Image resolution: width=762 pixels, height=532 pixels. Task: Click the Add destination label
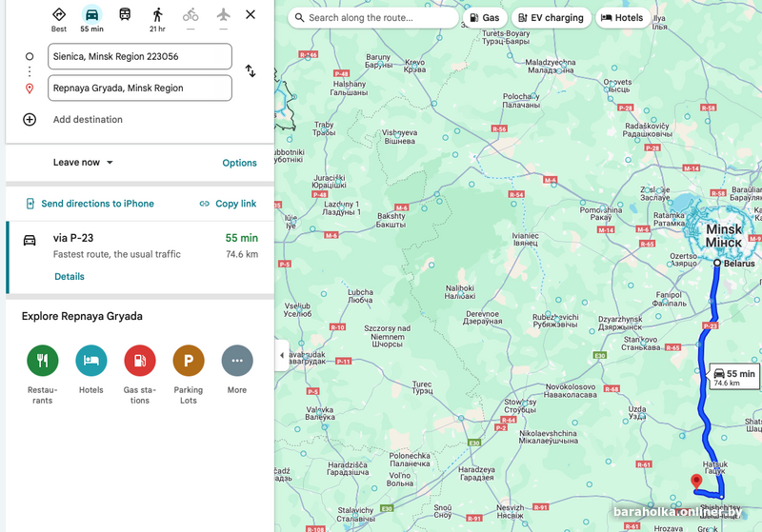tap(88, 119)
